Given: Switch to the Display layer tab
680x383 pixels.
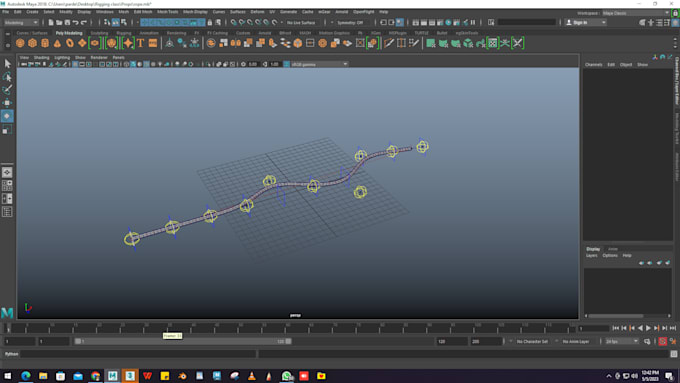Looking at the screenshot, I should pyautogui.click(x=593, y=249).
